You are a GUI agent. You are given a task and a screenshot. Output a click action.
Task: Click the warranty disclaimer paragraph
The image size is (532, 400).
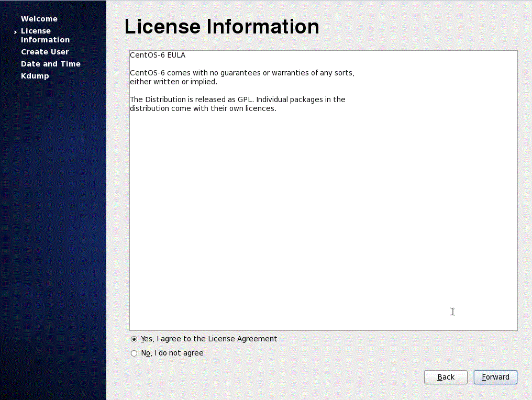point(242,77)
